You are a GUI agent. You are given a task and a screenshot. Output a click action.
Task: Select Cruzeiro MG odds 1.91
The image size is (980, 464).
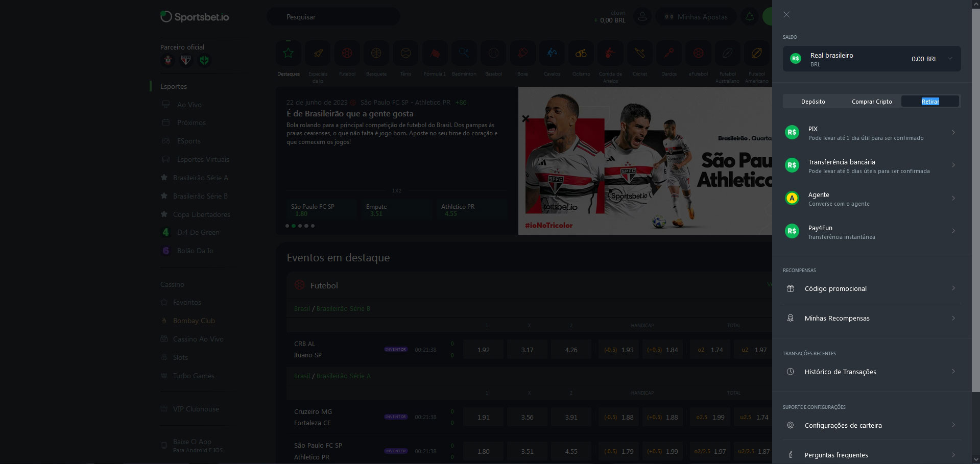483,417
